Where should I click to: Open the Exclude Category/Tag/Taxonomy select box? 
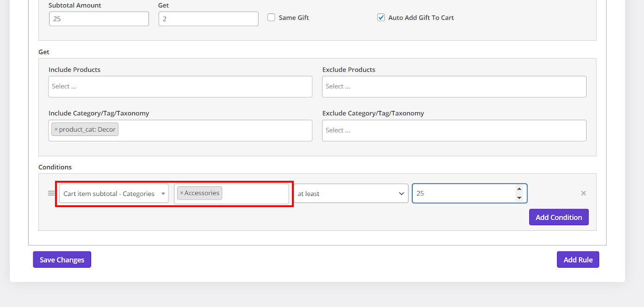[x=454, y=130]
